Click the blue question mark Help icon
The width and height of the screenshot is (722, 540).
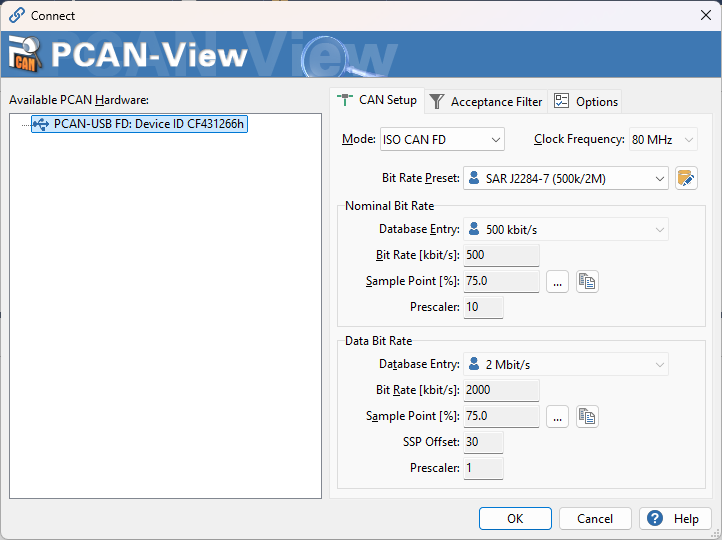(654, 518)
